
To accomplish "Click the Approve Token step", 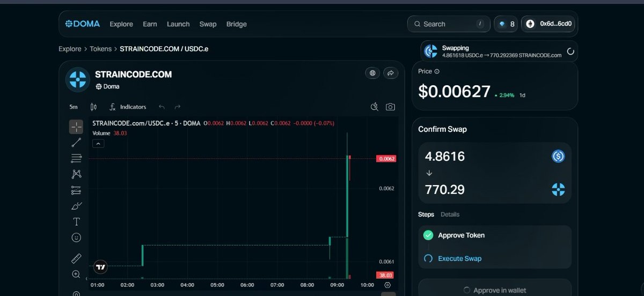I will tap(461, 235).
